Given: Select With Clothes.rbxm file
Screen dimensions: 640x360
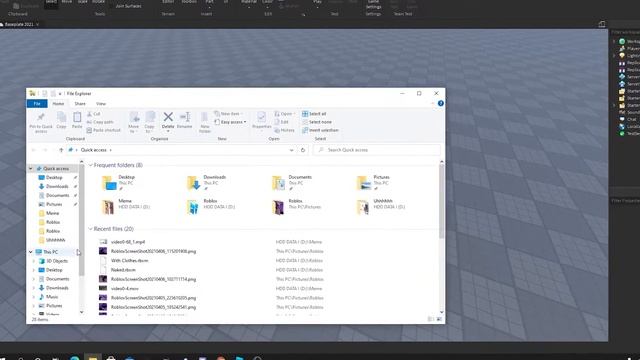Looking at the screenshot, I should pos(129,260).
